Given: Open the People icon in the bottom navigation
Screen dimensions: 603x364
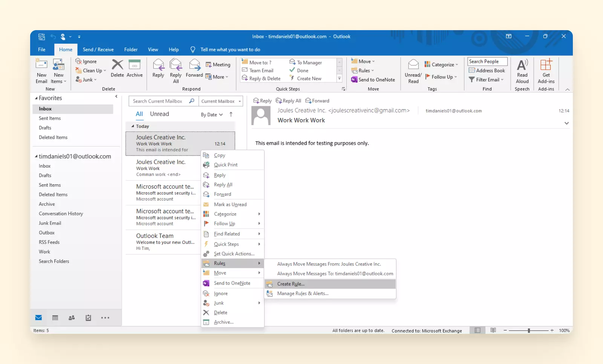Looking at the screenshot, I should (72, 318).
